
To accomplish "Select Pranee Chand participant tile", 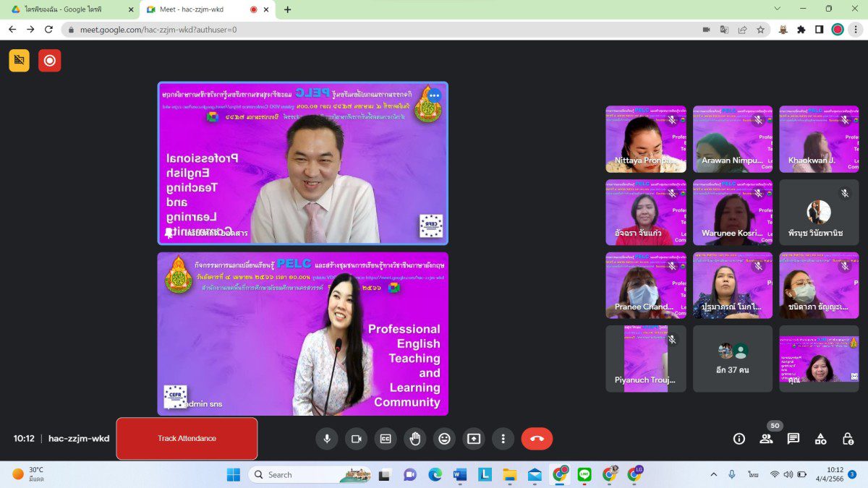I will click(646, 285).
